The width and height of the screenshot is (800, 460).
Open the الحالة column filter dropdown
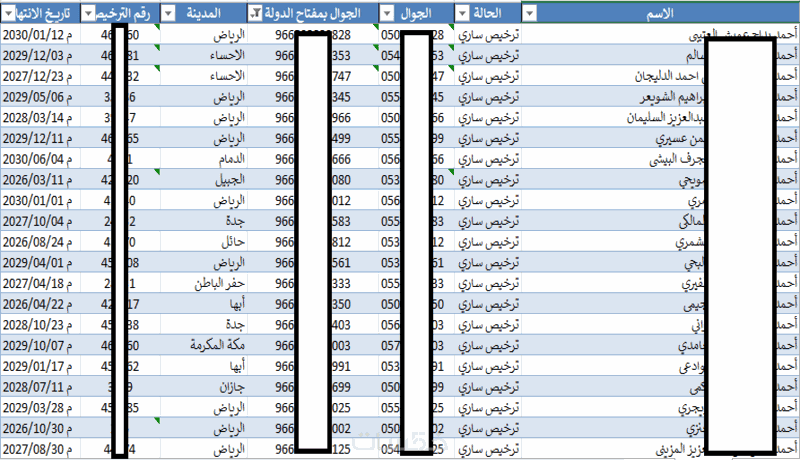[462, 14]
